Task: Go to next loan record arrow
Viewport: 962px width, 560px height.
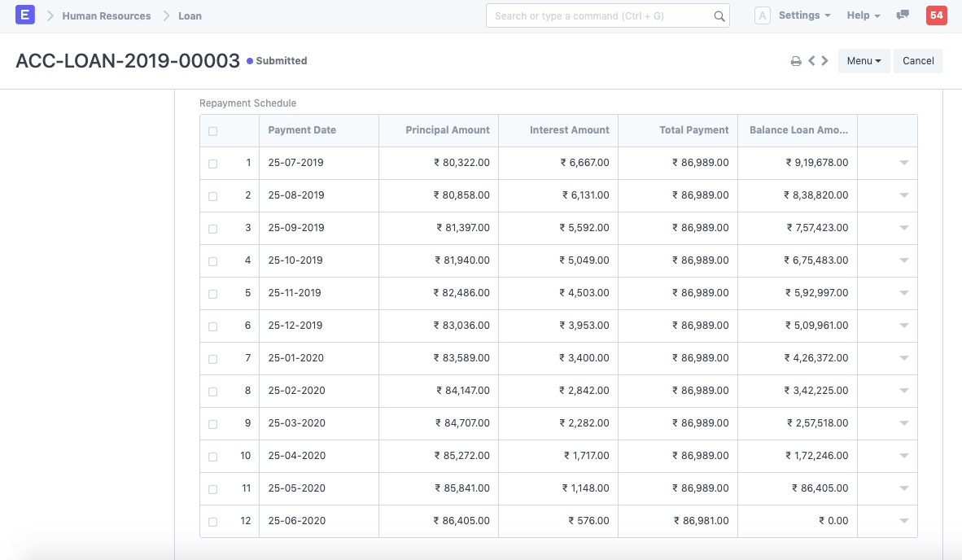Action: (825, 61)
